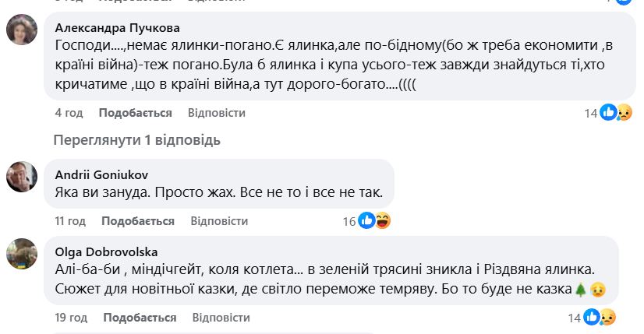Viewport: 644px width, 334px height.
Task: Open the "4 год" timestamp link
Action: (x=69, y=113)
